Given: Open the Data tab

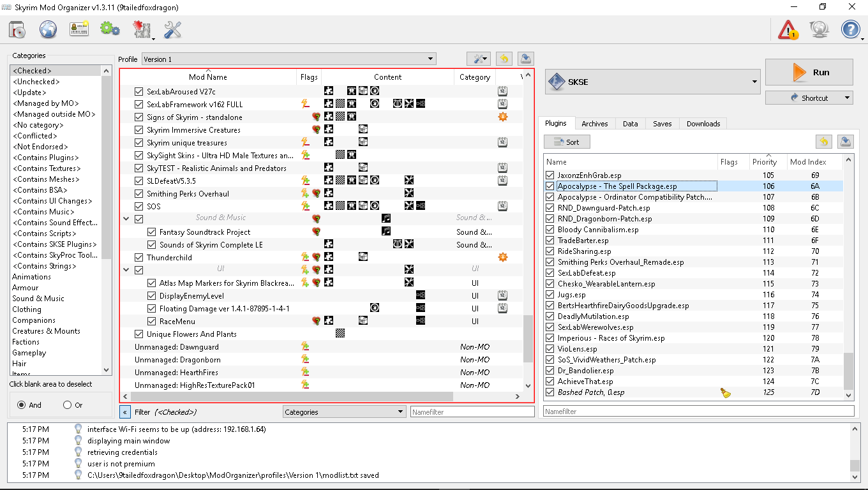Looking at the screenshot, I should [631, 124].
